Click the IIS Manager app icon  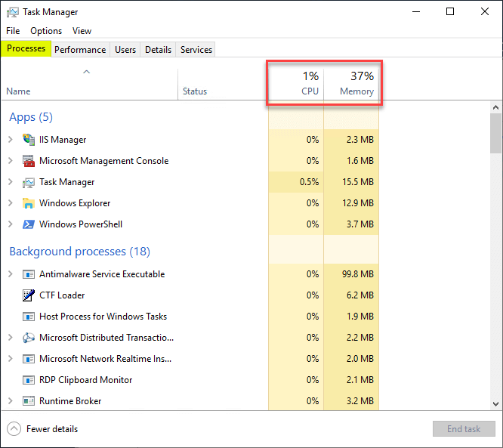(29, 140)
